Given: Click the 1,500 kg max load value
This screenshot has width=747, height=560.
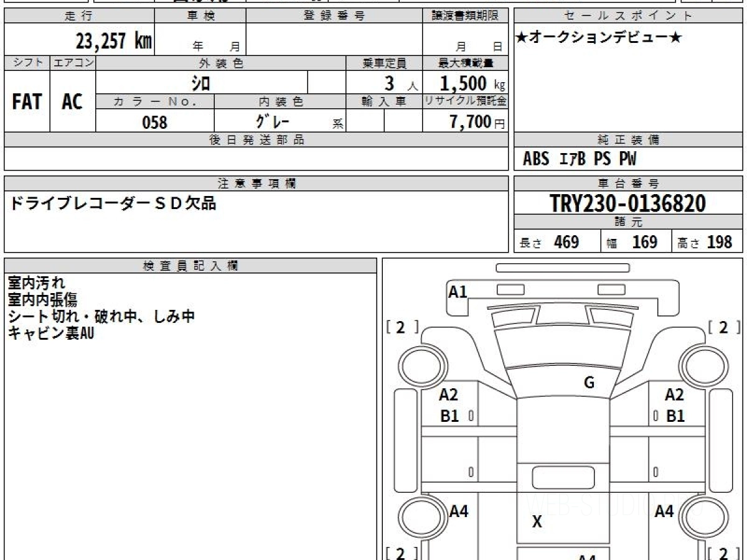Looking at the screenshot, I should pos(472,83).
